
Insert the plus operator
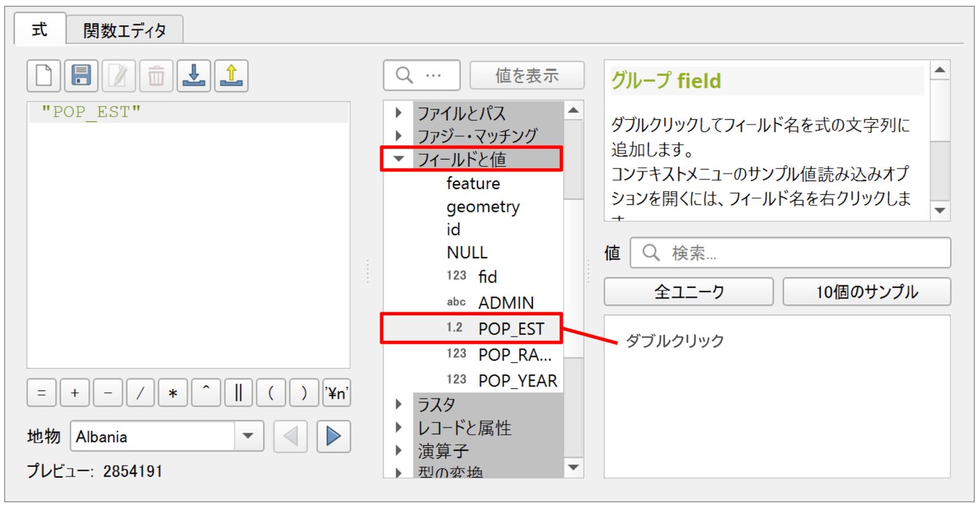[x=75, y=392]
